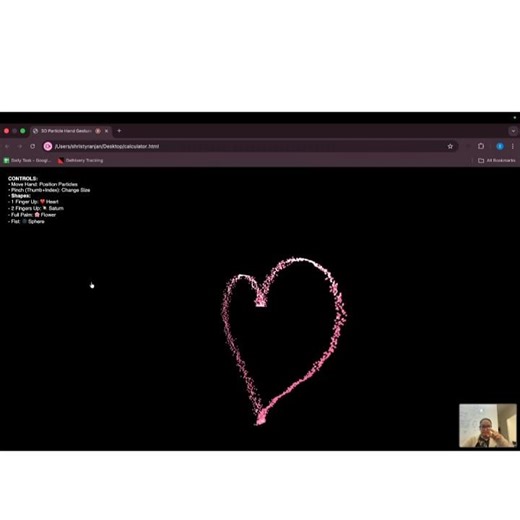Open the blue profile avatar
Viewport: 520px width, 520px height.
point(500,146)
